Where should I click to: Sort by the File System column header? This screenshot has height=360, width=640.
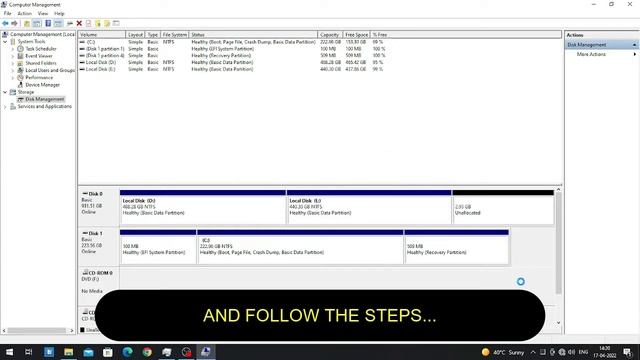tap(174, 35)
